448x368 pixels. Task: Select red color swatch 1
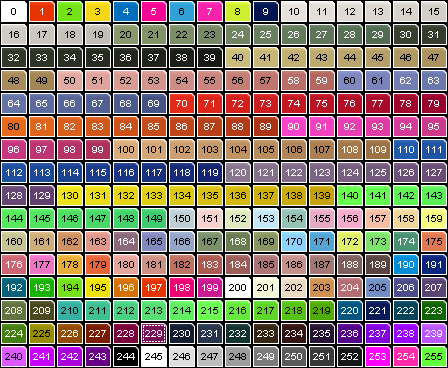pos(42,12)
